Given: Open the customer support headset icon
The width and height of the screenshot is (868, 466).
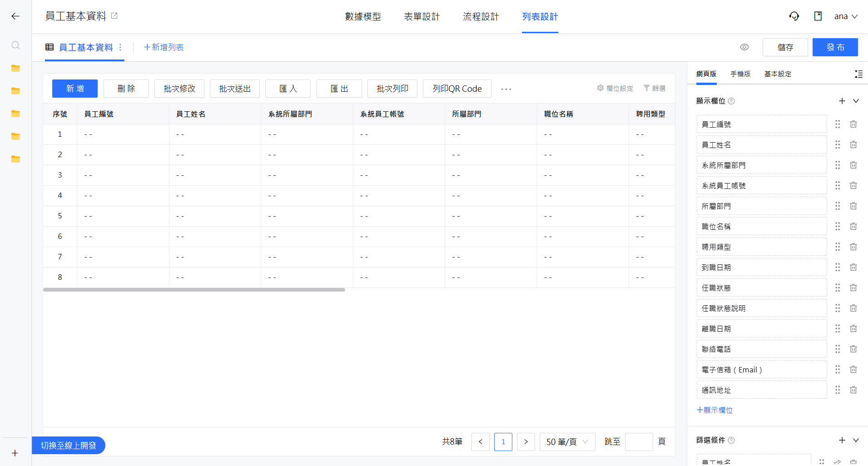Looking at the screenshot, I should pos(794,16).
